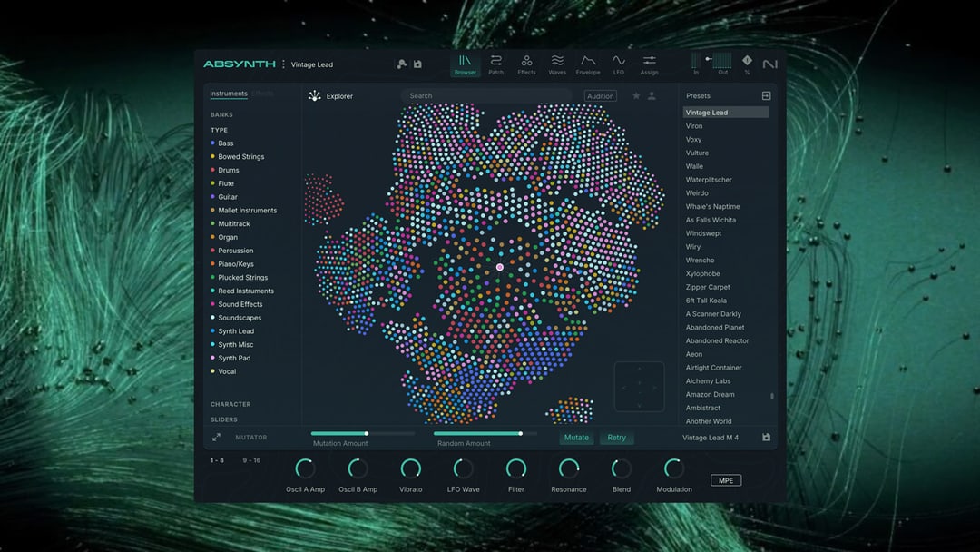The image size is (980, 552).
Task: Open the Patch view icon
Action: click(x=495, y=64)
